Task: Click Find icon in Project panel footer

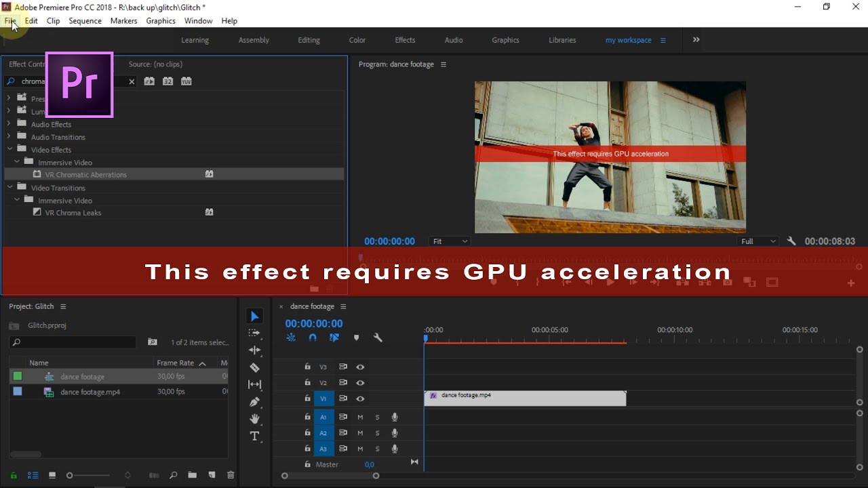Action: 173,476
